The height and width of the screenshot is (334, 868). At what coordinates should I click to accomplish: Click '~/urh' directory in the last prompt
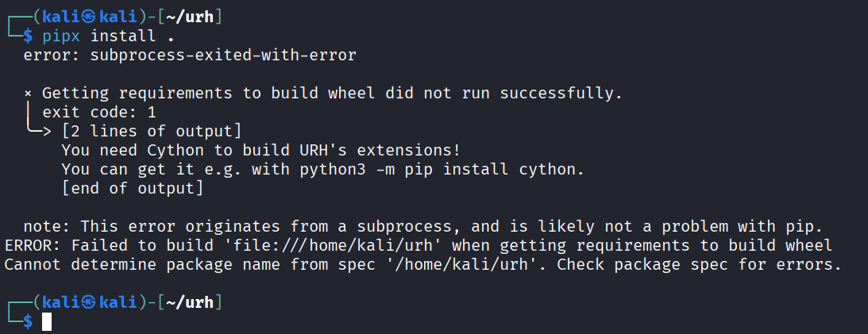(x=191, y=301)
